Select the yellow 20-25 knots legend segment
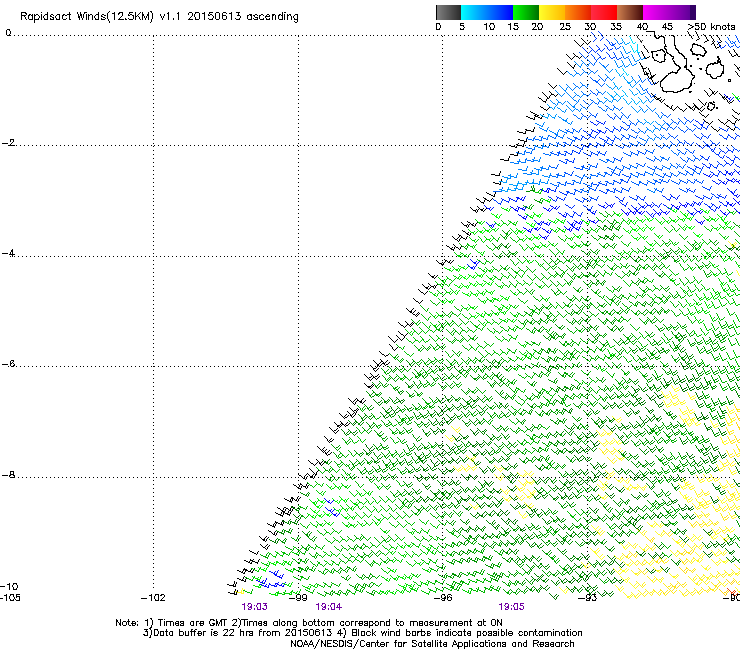The image size is (740, 650). 552,12
